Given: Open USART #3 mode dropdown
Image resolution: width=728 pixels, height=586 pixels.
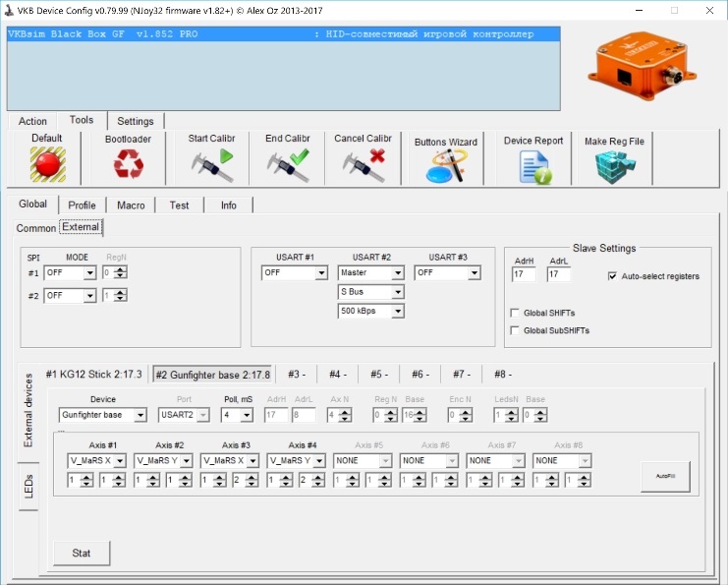Looking at the screenshot, I should 448,272.
